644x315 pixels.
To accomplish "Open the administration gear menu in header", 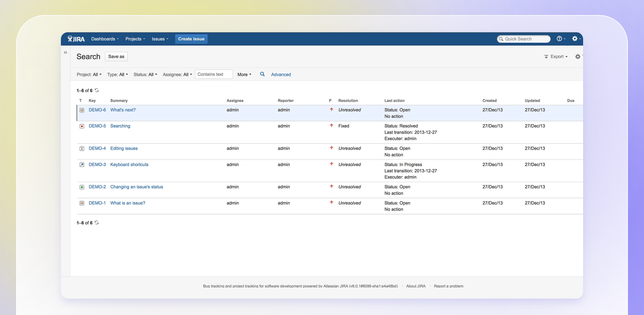I will coord(576,39).
